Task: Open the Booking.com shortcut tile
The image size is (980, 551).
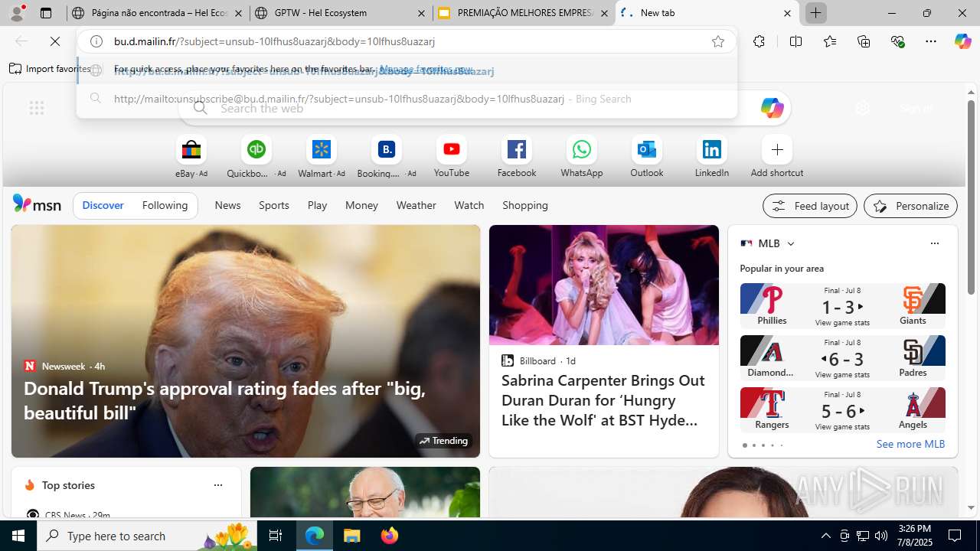Action: click(x=387, y=157)
